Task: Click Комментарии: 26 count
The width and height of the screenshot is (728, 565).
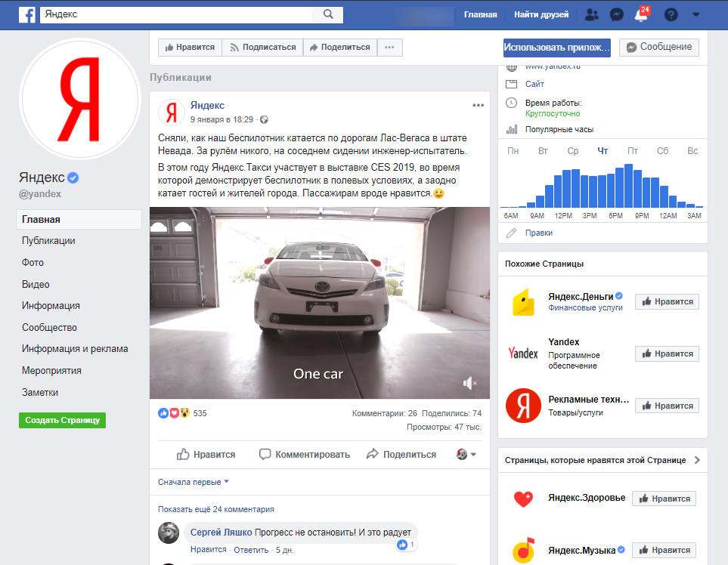Action: [385, 413]
